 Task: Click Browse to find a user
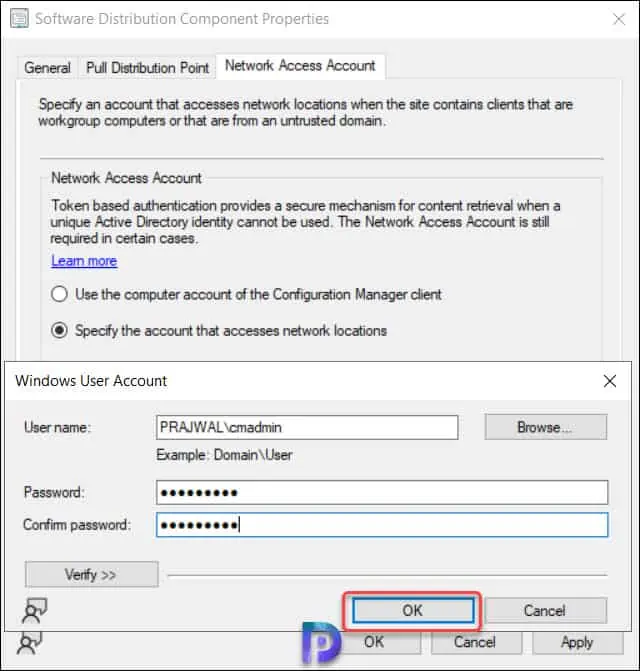[545, 427]
